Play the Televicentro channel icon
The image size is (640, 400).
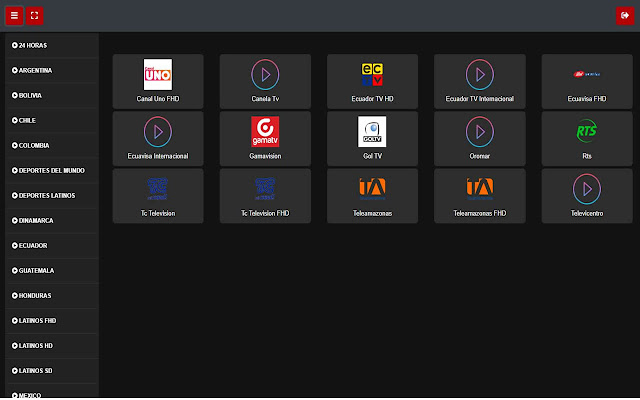pyautogui.click(x=587, y=189)
